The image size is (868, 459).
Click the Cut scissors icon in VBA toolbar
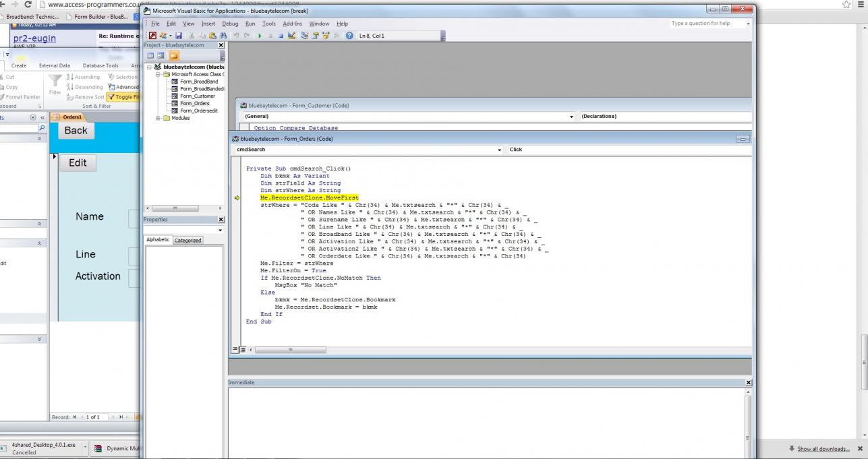pos(191,36)
